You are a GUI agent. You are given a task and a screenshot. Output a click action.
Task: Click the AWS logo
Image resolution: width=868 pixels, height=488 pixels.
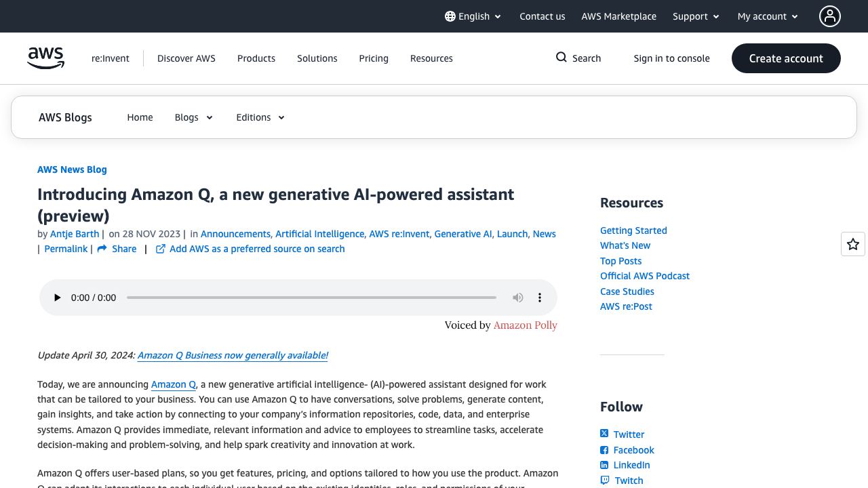coord(46,58)
